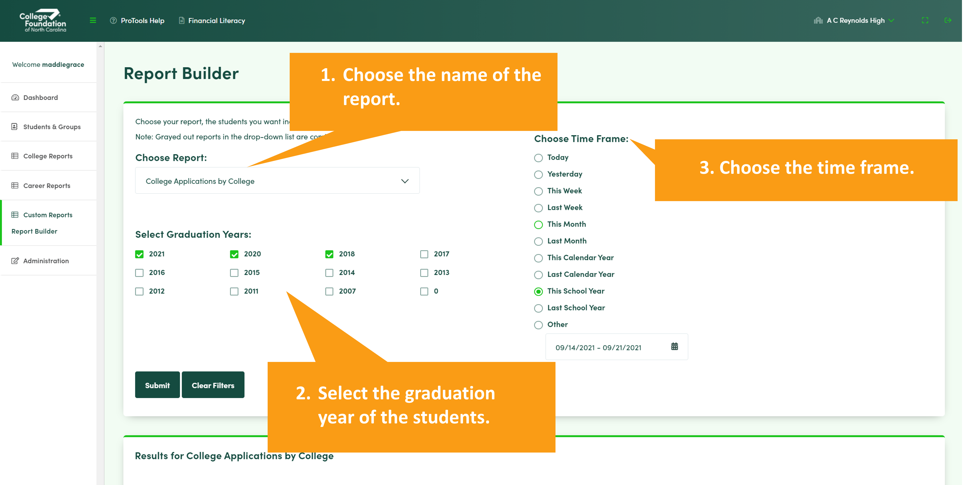Open ProTools Help
The image size is (980, 485).
tap(143, 21)
